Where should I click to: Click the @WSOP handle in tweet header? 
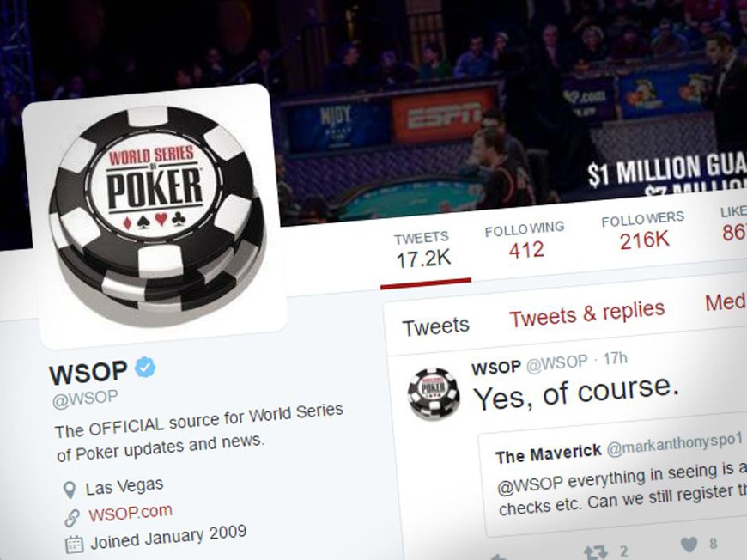(557, 363)
